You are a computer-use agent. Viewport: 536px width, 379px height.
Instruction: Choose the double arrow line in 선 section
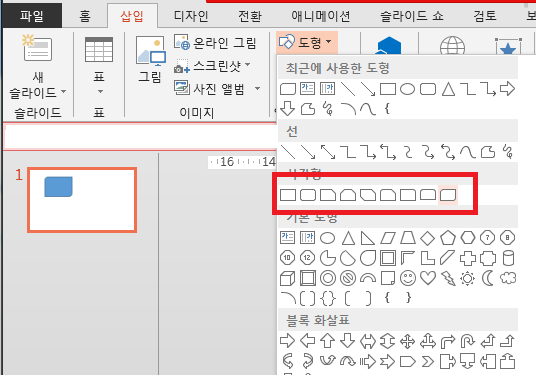[x=328, y=152]
